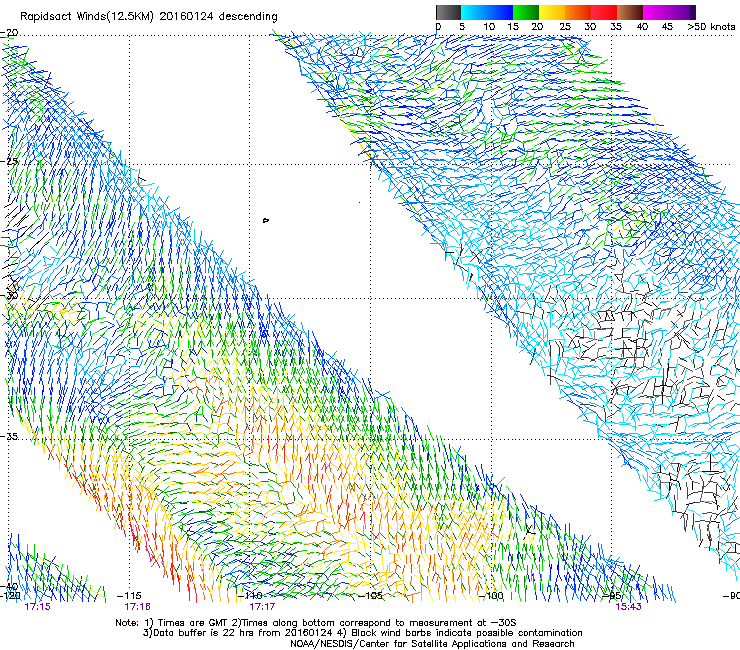Click the brown 35-40 knots legend swatch
Image resolution: width=740 pixels, height=650 pixels.
pos(630,12)
